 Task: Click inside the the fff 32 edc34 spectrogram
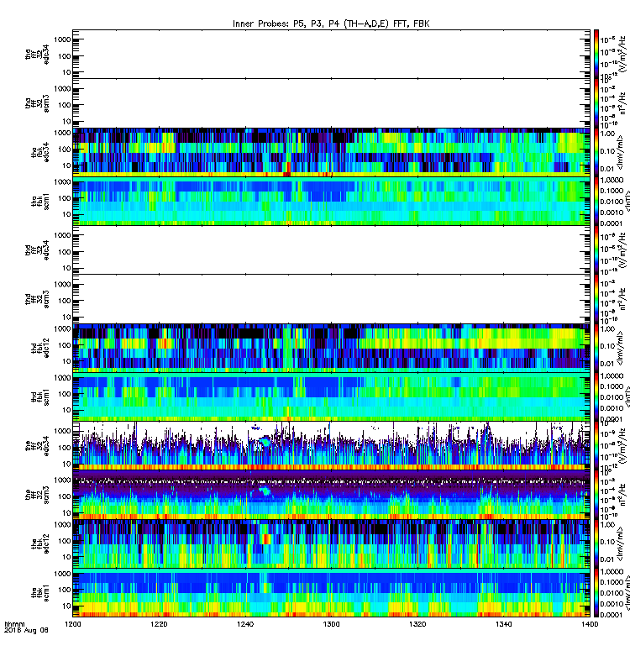click(x=331, y=446)
